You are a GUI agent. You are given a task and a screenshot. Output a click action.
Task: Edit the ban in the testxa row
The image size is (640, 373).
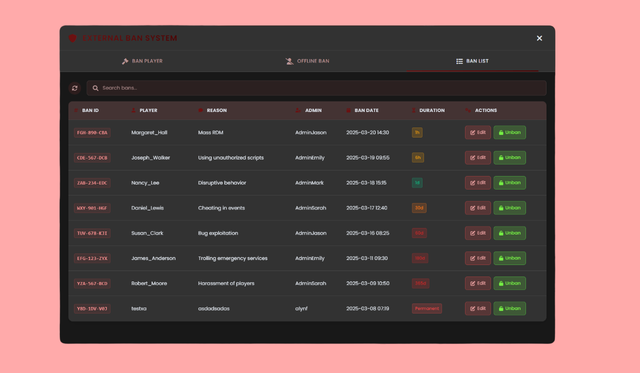[478, 309]
